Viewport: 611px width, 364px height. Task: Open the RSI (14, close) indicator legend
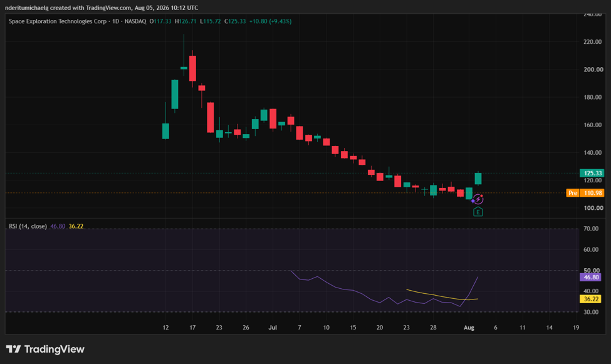pyautogui.click(x=28, y=226)
